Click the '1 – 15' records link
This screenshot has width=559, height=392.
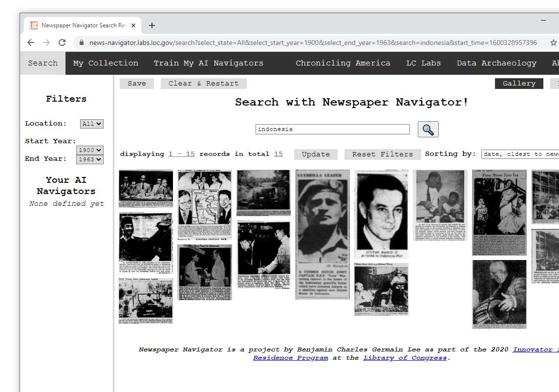point(181,154)
